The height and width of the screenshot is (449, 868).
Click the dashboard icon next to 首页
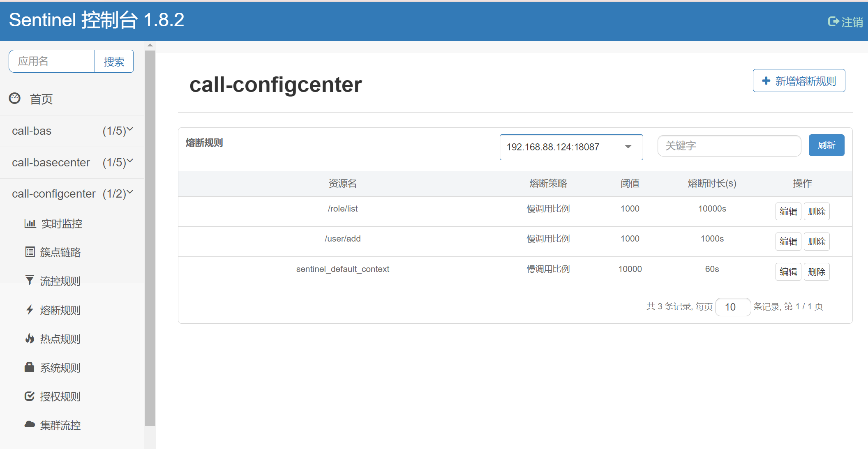[15, 99]
